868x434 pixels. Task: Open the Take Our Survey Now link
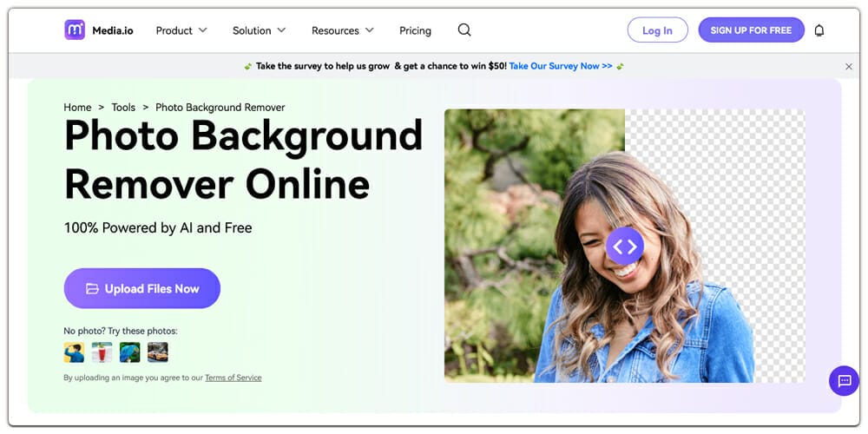(561, 66)
